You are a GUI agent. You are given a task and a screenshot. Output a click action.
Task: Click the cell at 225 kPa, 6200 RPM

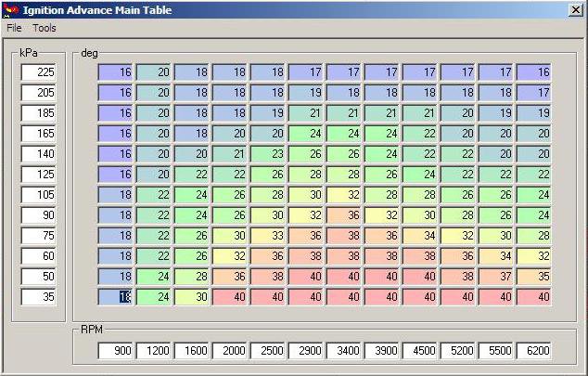(533, 72)
